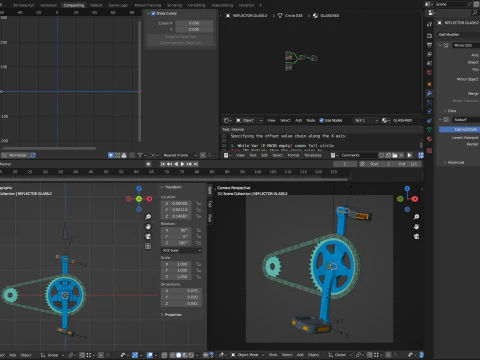480x360 pixels.
Task: Click the pan hand icon in left viewport
Action: tap(148, 227)
